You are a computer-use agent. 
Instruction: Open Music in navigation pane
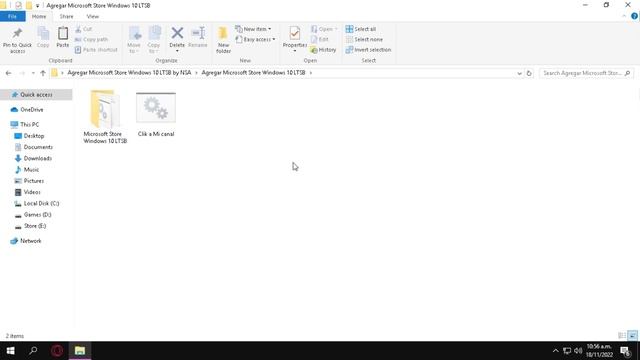(x=31, y=169)
